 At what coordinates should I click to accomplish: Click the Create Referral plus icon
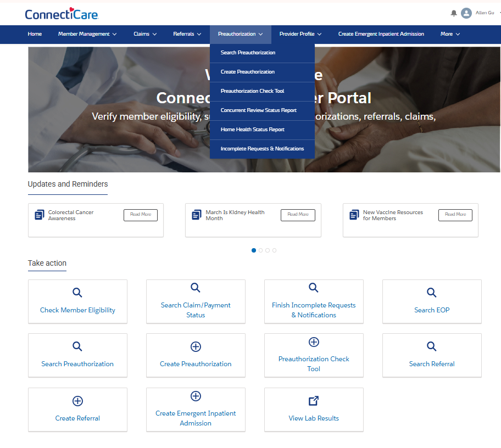77,401
